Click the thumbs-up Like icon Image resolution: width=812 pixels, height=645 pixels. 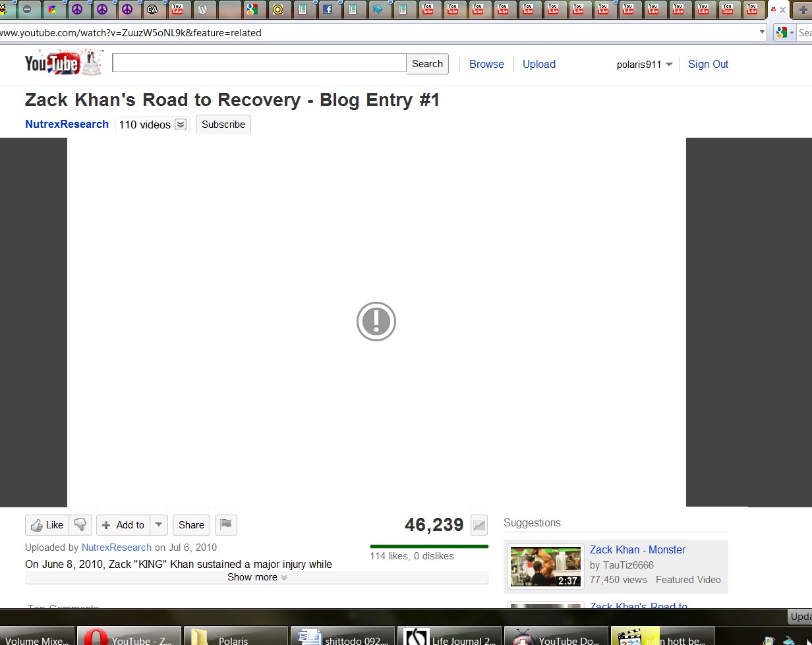[x=37, y=525]
